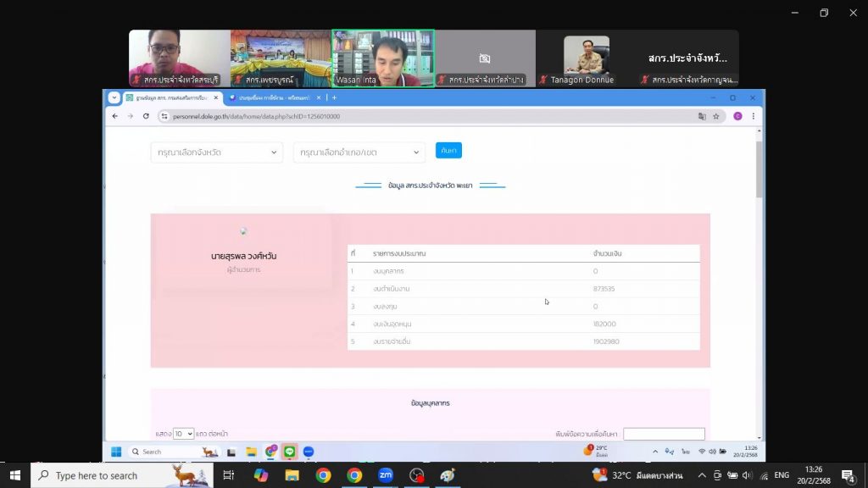Click the blue search button

click(x=448, y=150)
